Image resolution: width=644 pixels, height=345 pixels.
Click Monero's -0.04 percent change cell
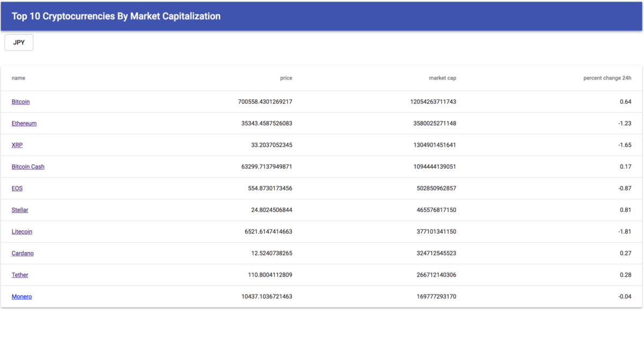(x=624, y=297)
